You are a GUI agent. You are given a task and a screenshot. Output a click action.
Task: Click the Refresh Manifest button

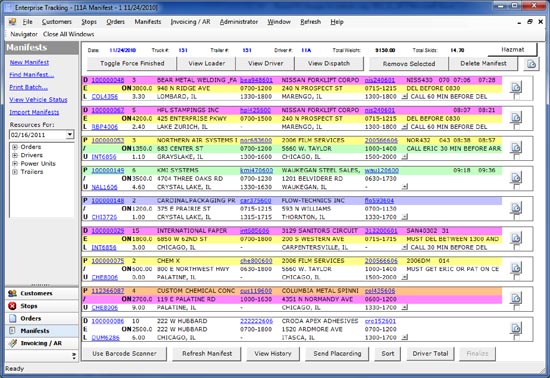point(207,354)
